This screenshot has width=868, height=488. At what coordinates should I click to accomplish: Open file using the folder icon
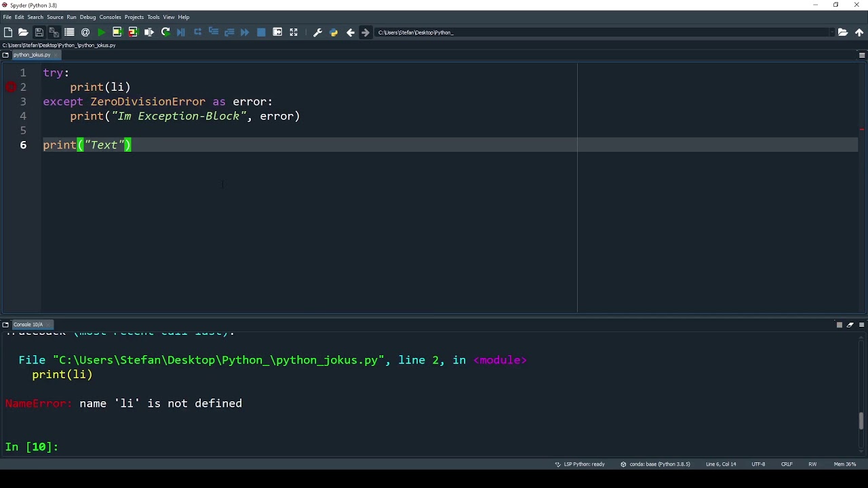tap(23, 32)
